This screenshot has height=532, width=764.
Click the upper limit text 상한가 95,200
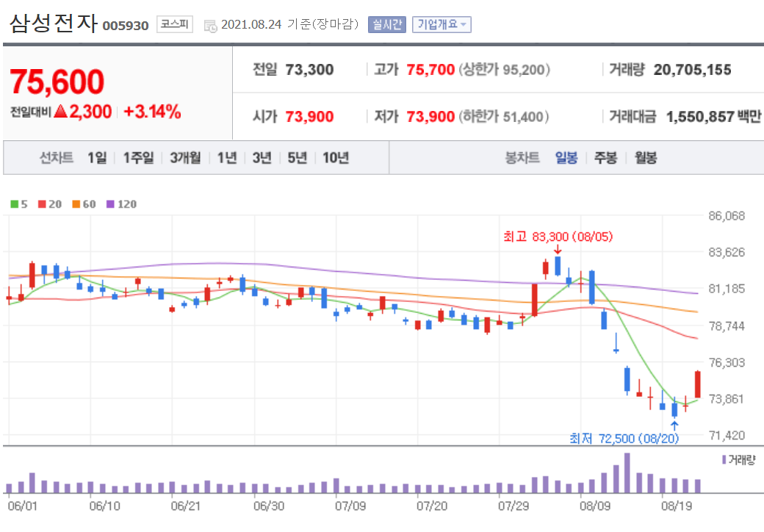coord(504,70)
